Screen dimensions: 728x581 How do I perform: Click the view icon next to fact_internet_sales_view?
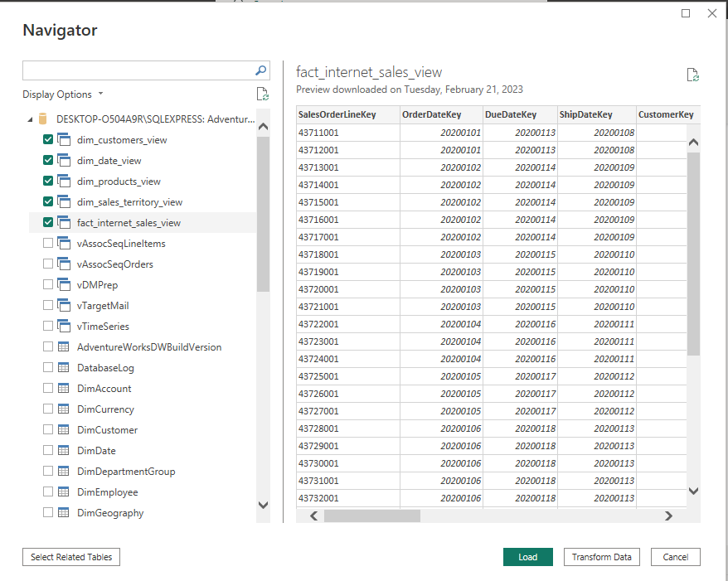[64, 222]
